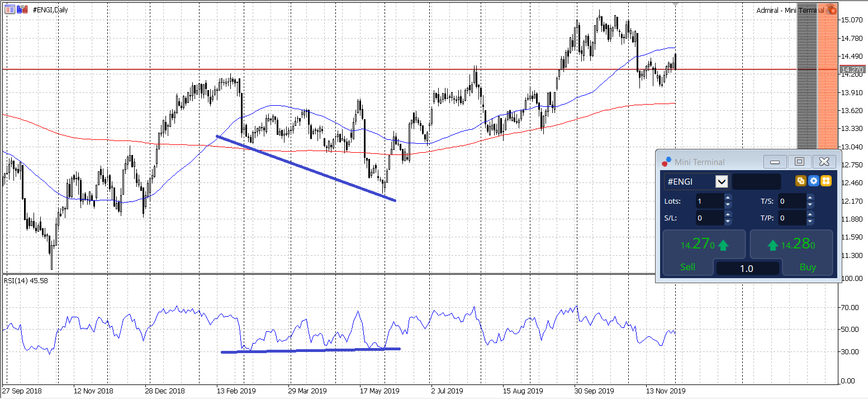The image size is (868, 399).
Task: Decrease T/S value with down arrow
Action: [x=810, y=204]
